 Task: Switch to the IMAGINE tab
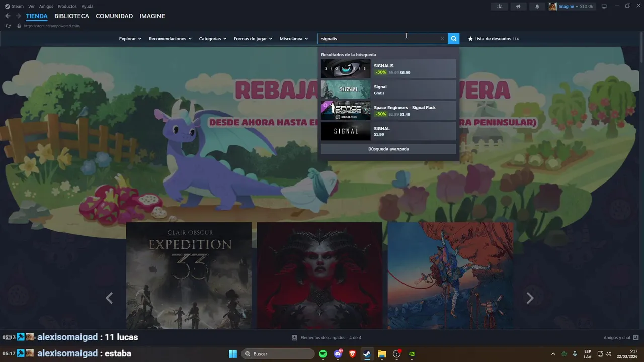pos(152,16)
